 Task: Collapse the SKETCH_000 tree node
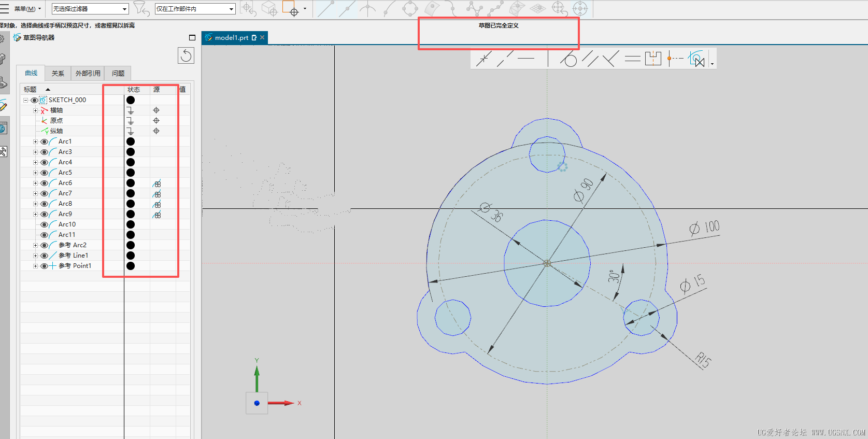25,100
